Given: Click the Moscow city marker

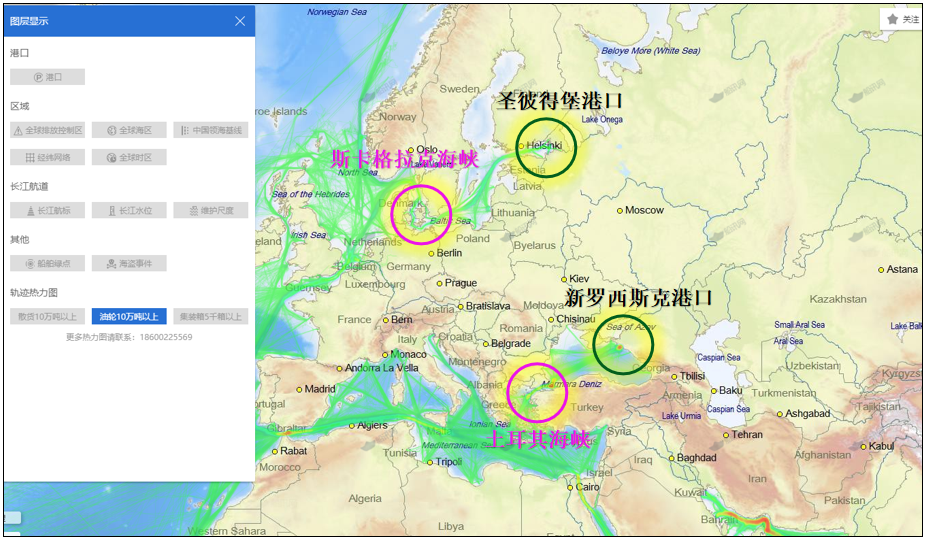Looking at the screenshot, I should tap(620, 210).
